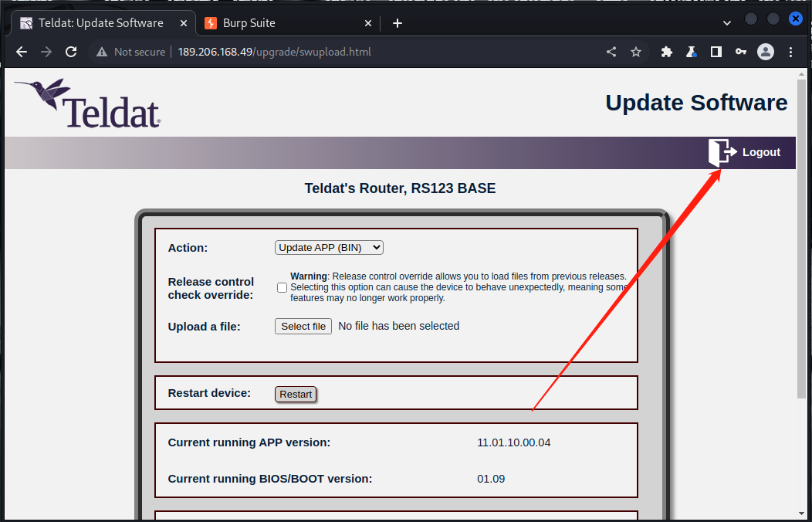Click BIOS/BOOT version value 01.09
Image resolution: width=812 pixels, height=522 pixels.
click(x=491, y=479)
